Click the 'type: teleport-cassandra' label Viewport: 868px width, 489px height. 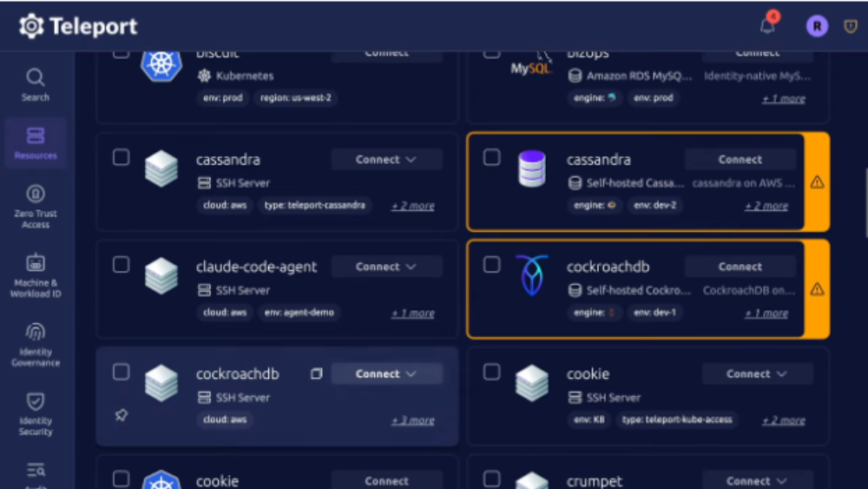pyautogui.click(x=314, y=206)
